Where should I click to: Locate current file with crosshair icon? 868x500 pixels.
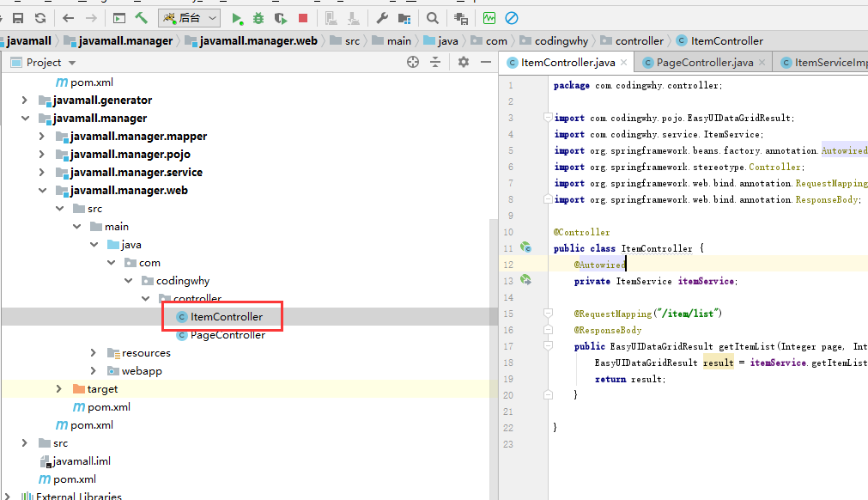pos(413,62)
